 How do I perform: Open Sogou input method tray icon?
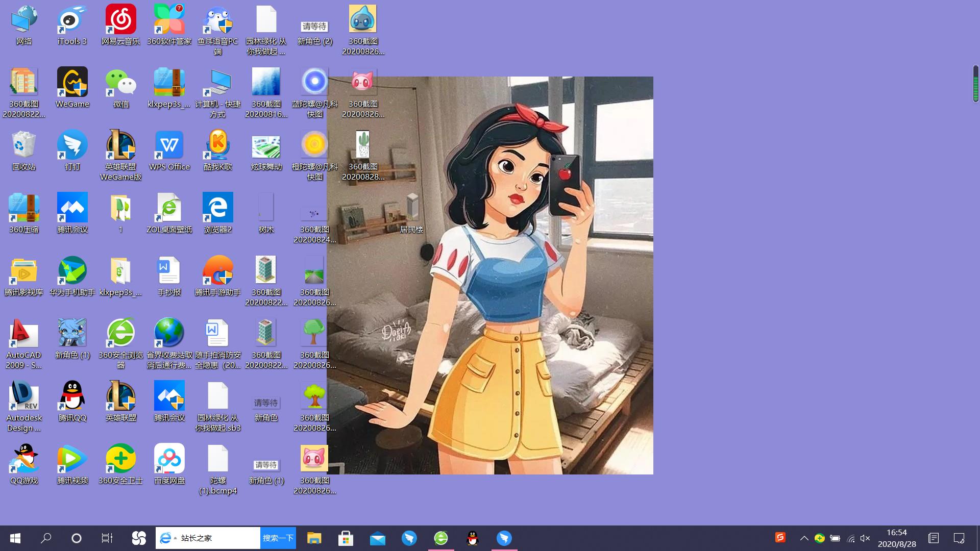pos(780,537)
